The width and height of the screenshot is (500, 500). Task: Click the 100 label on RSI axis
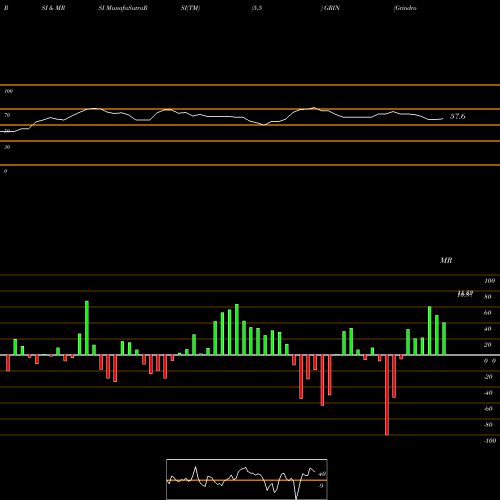pyautogui.click(x=9, y=91)
